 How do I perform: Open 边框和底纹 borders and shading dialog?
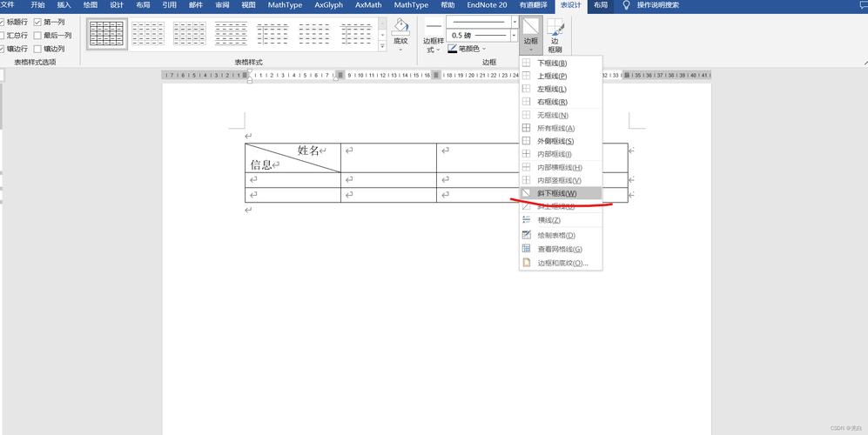(x=560, y=263)
